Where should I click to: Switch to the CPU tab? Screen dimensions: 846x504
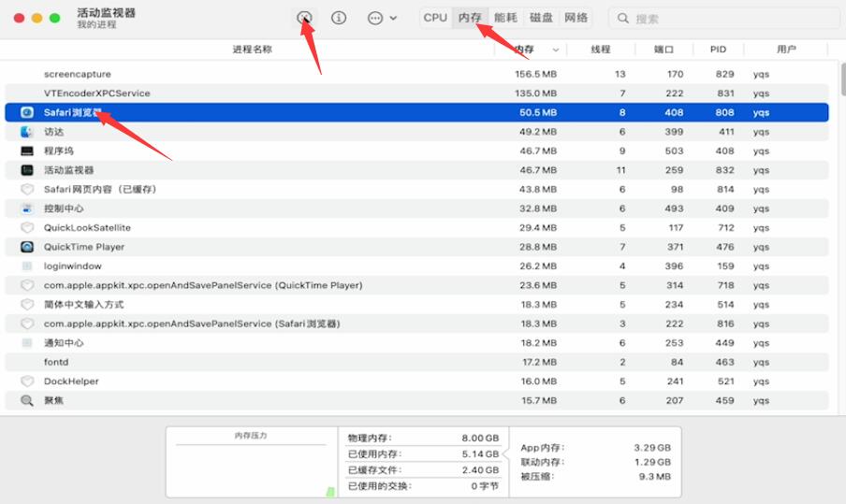(435, 18)
